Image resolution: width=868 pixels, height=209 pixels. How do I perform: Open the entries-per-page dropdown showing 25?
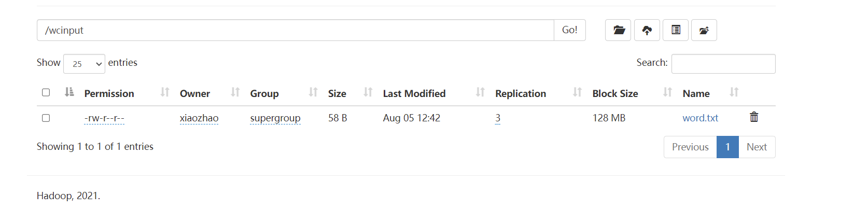[84, 64]
